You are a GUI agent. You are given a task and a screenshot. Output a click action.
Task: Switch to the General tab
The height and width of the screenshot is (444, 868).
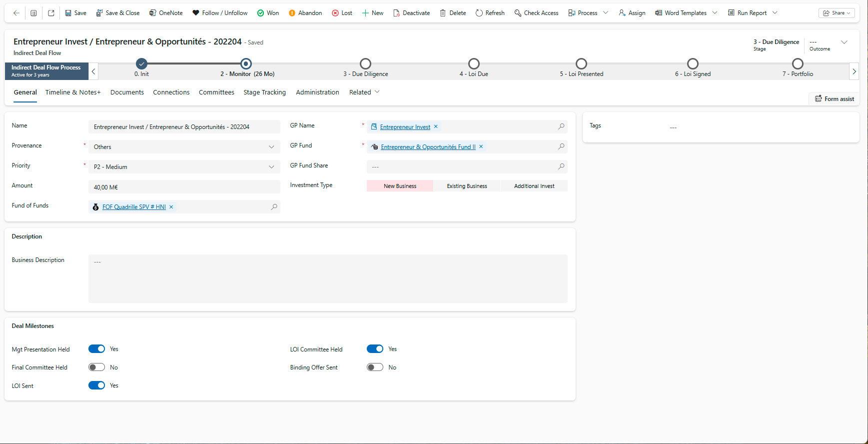coord(25,92)
